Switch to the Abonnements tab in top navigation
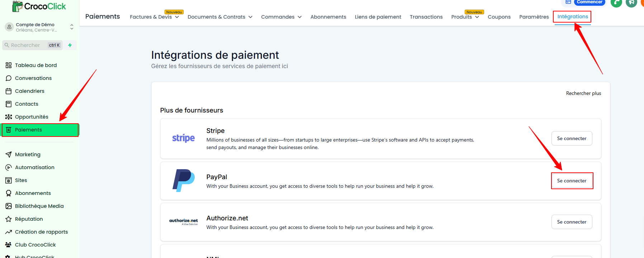 (328, 17)
